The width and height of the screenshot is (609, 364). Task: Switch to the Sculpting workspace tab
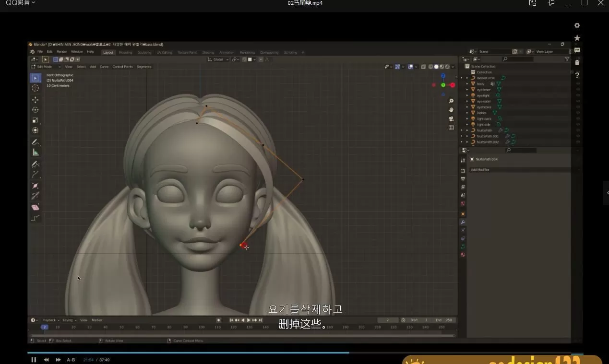pos(145,52)
